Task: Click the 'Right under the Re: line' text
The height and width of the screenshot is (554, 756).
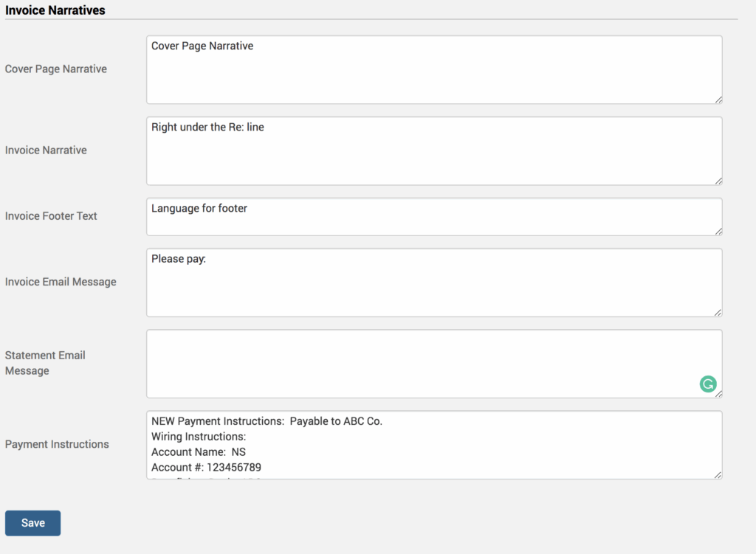Action: [x=209, y=126]
